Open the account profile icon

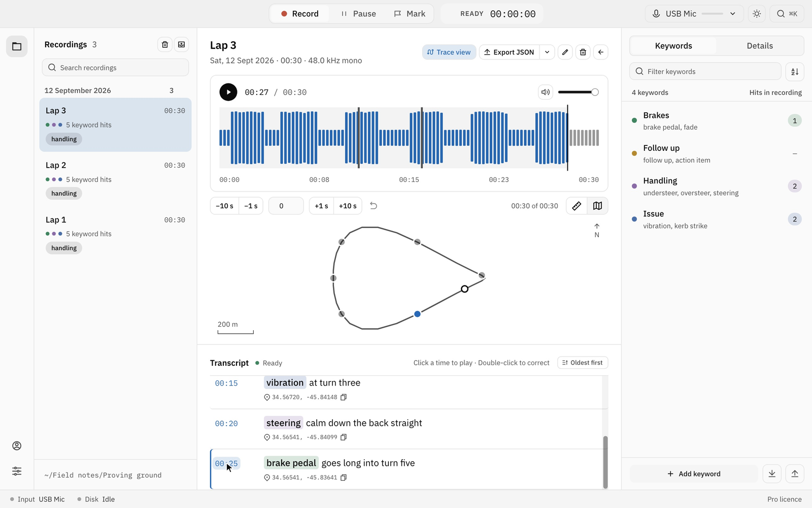[x=17, y=446]
